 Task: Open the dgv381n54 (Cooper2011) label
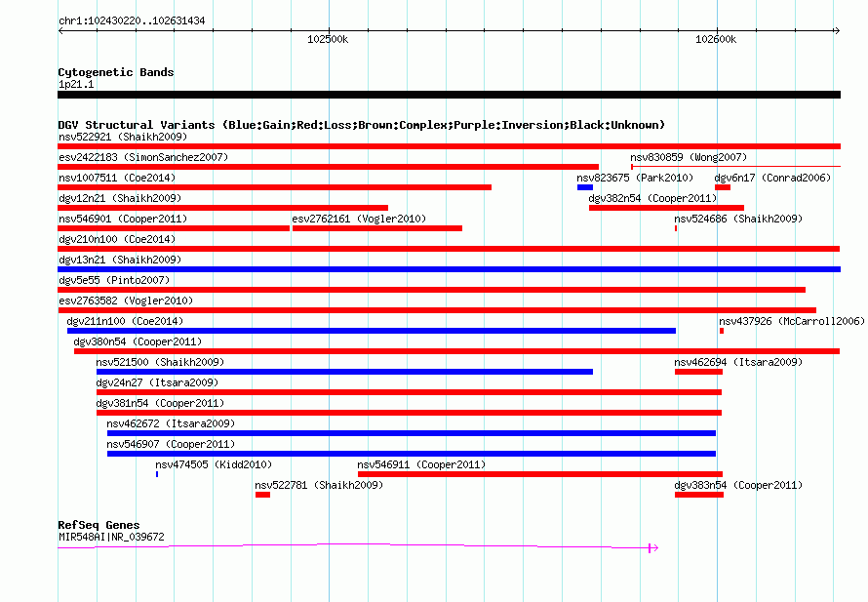(160, 403)
